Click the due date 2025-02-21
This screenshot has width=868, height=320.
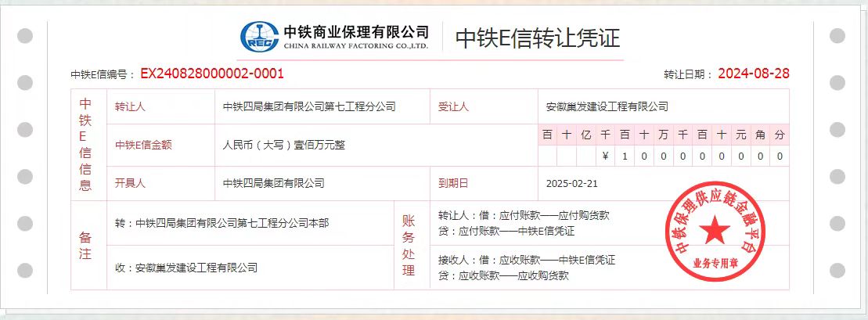571,183
